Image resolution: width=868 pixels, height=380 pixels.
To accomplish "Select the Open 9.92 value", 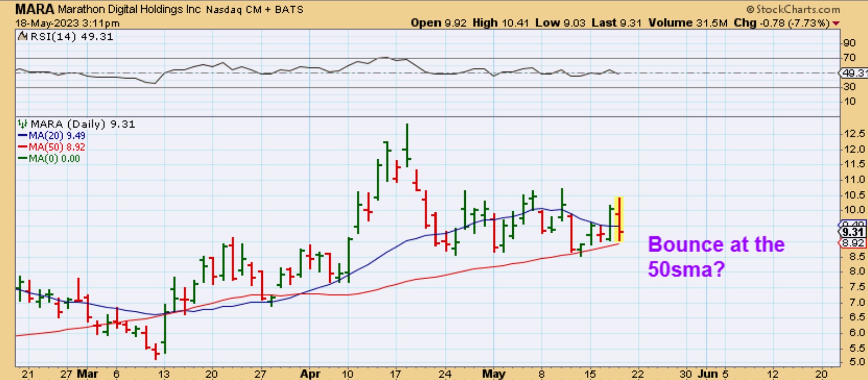I will (439, 23).
